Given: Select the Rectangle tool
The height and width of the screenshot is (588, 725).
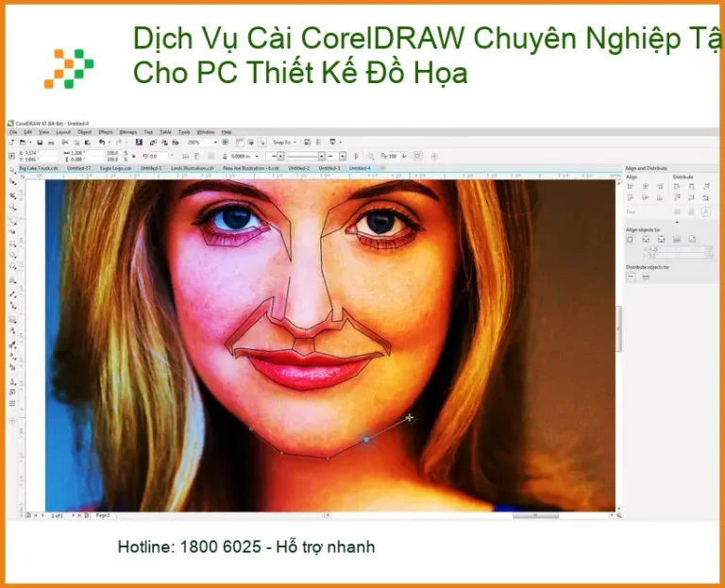Looking at the screenshot, I should pyautogui.click(x=12, y=244).
